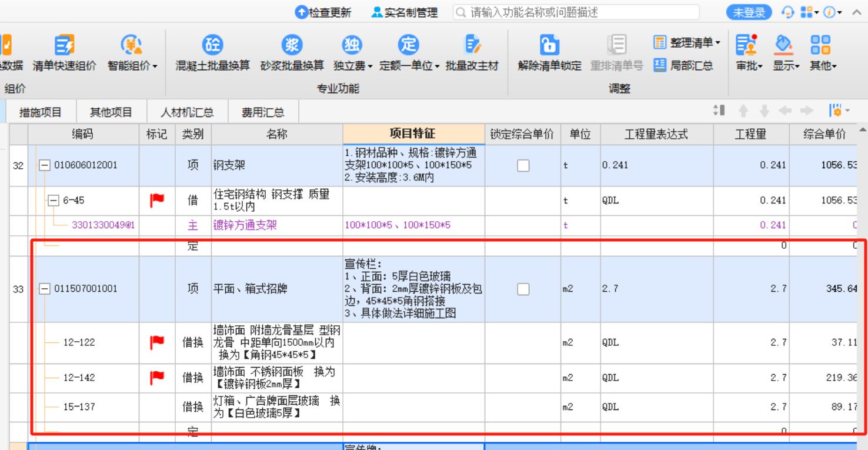Open the 显示 dropdown arrow
The width and height of the screenshot is (868, 450).
tap(797, 66)
